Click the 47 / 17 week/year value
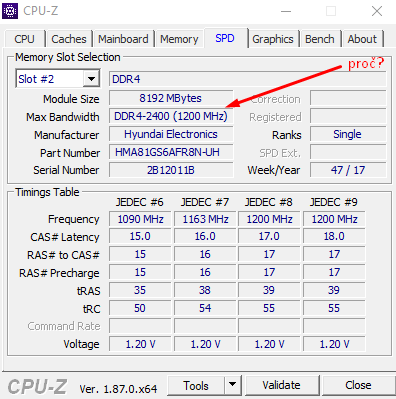 click(348, 170)
